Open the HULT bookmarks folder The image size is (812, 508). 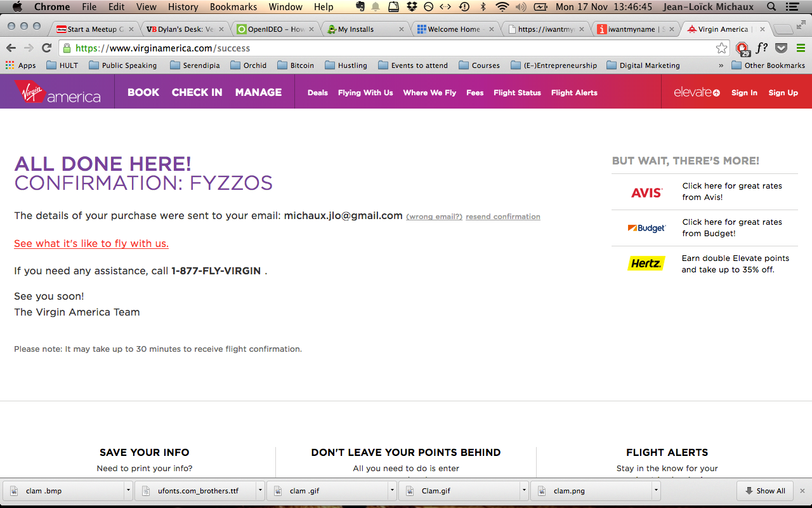tap(62, 65)
